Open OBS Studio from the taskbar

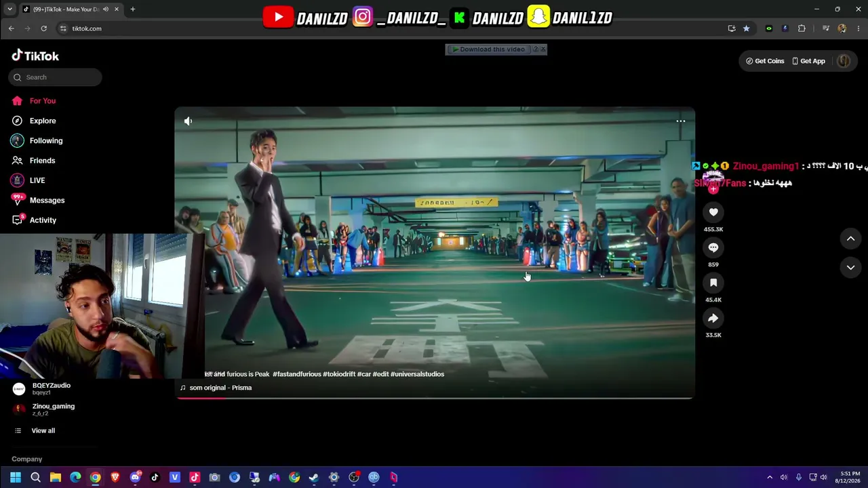point(354,477)
